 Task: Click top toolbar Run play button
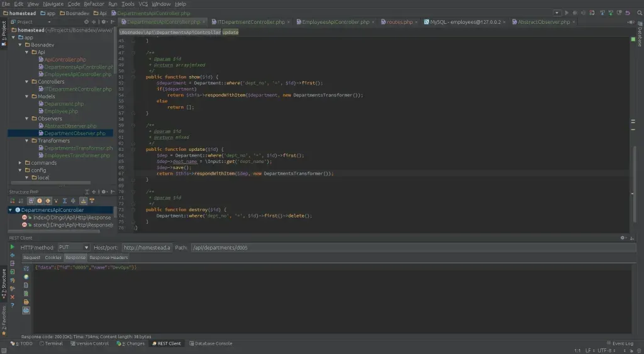(567, 13)
